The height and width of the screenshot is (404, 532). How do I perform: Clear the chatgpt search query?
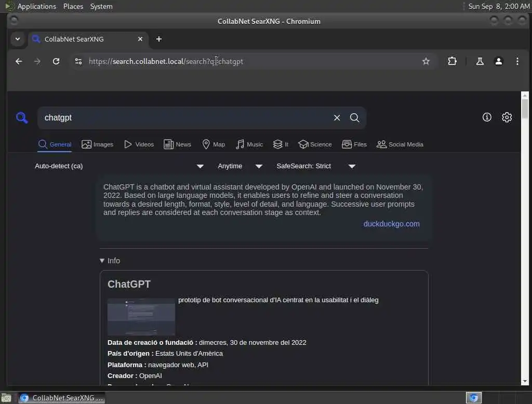point(337,118)
